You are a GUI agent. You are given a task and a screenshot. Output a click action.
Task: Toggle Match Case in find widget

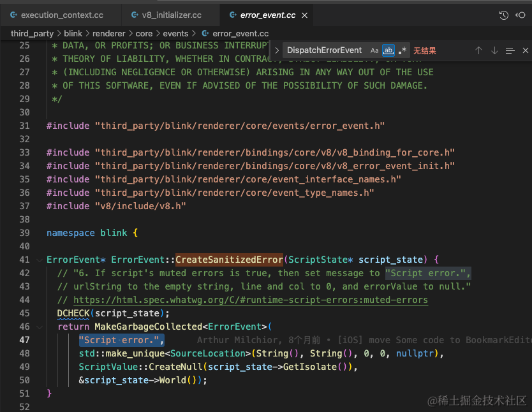click(374, 50)
